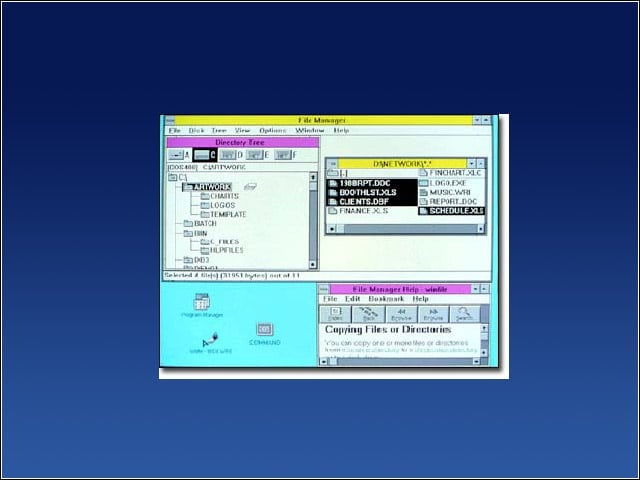640x480 pixels.
Task: Click the COMMAND desktop icon
Action: pos(264,334)
